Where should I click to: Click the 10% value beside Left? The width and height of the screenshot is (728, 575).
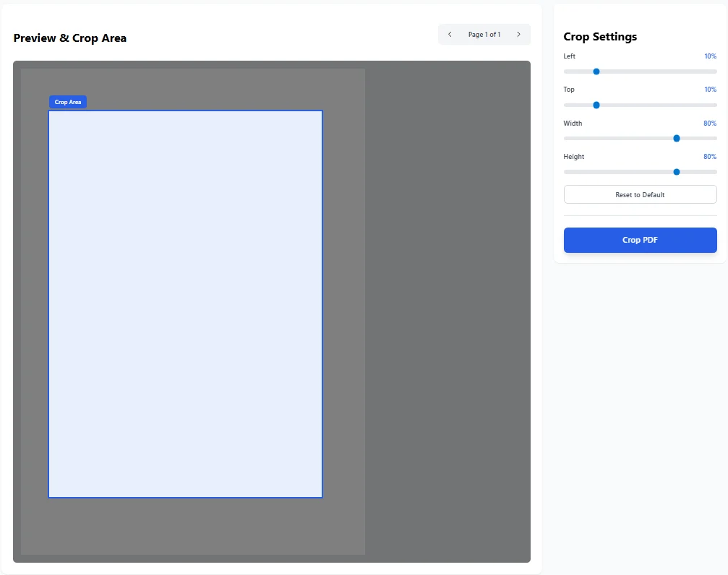click(709, 56)
